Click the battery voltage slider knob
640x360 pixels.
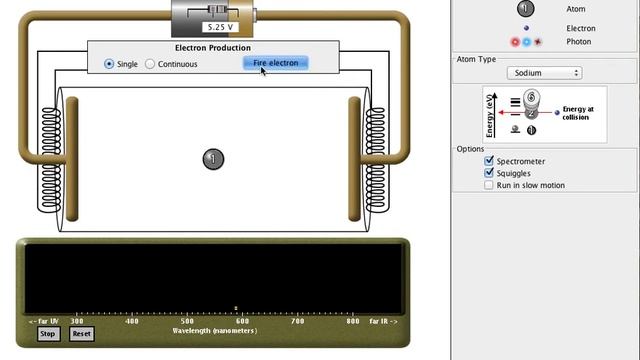tap(218, 9)
